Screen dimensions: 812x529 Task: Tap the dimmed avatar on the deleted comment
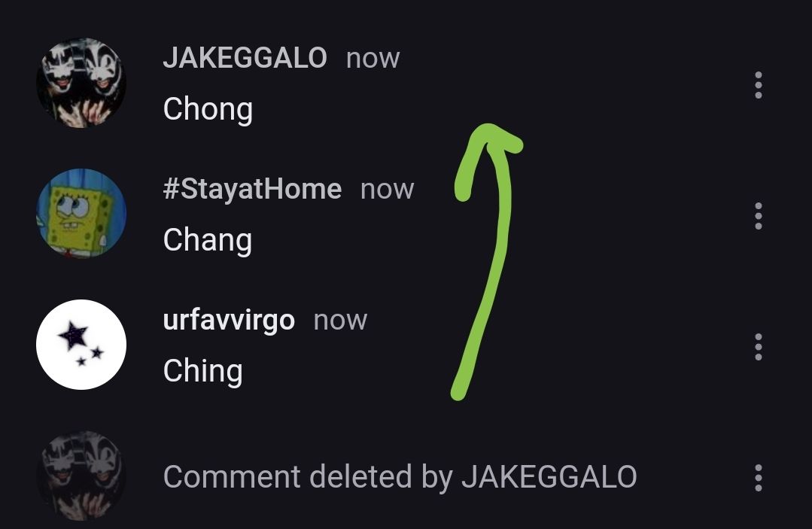pyautogui.click(x=81, y=475)
